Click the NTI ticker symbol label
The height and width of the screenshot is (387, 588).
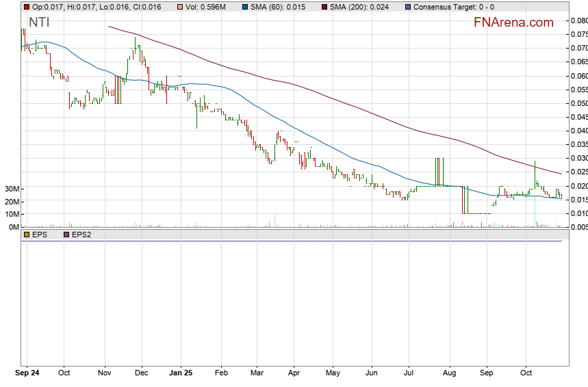coord(38,23)
